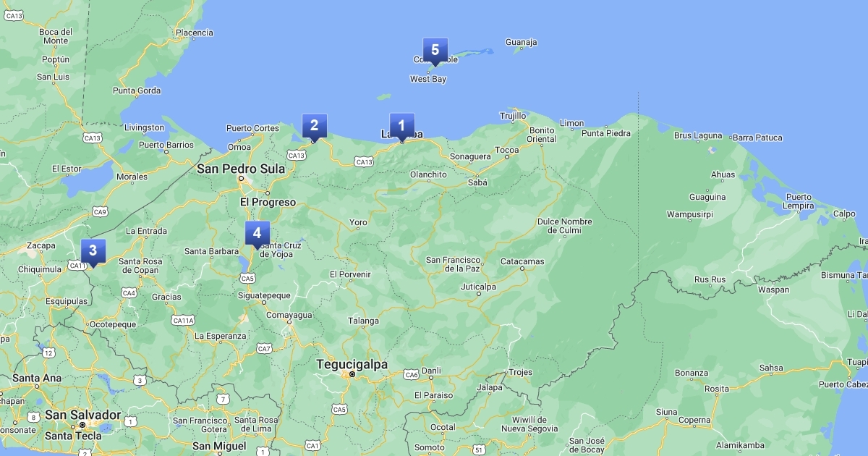Image resolution: width=868 pixels, height=456 pixels.
Task: Select the Puerto Lempira label
Action: click(799, 201)
